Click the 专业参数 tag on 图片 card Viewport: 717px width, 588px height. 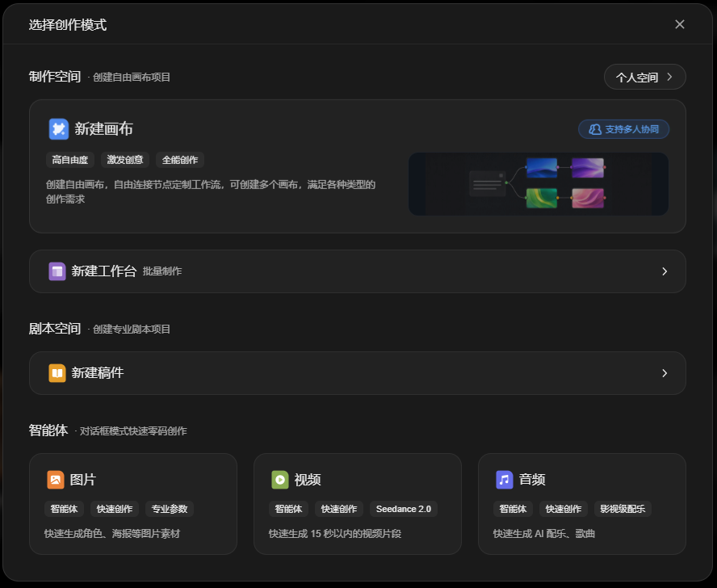170,509
